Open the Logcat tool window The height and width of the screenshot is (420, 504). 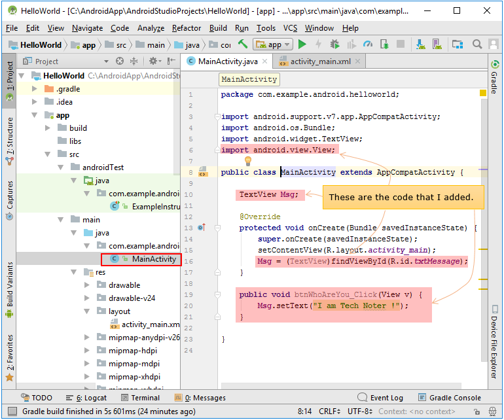tap(86, 398)
